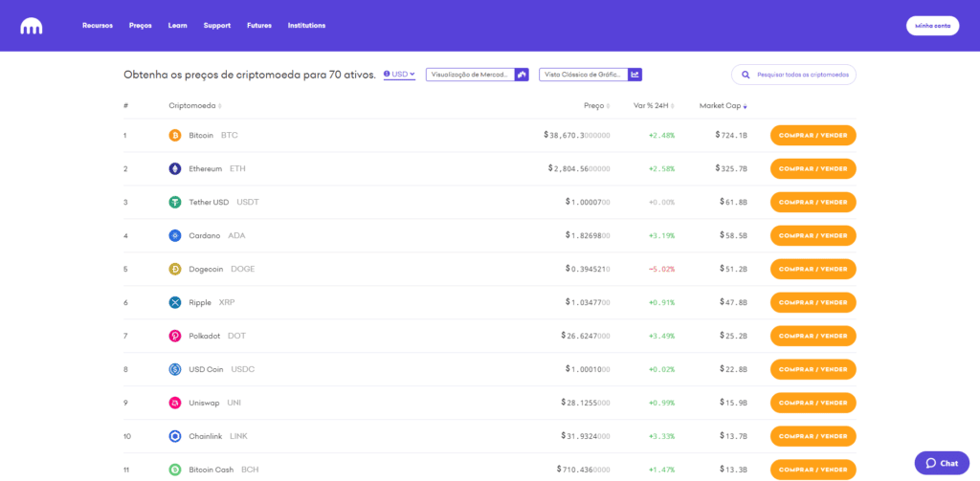This screenshot has width=980, height=481.
Task: Click Comprar / Vender for Bitcoin Cash
Action: (x=813, y=470)
